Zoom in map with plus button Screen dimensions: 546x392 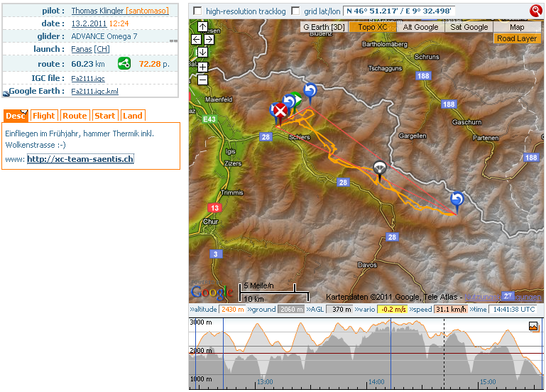(202, 67)
